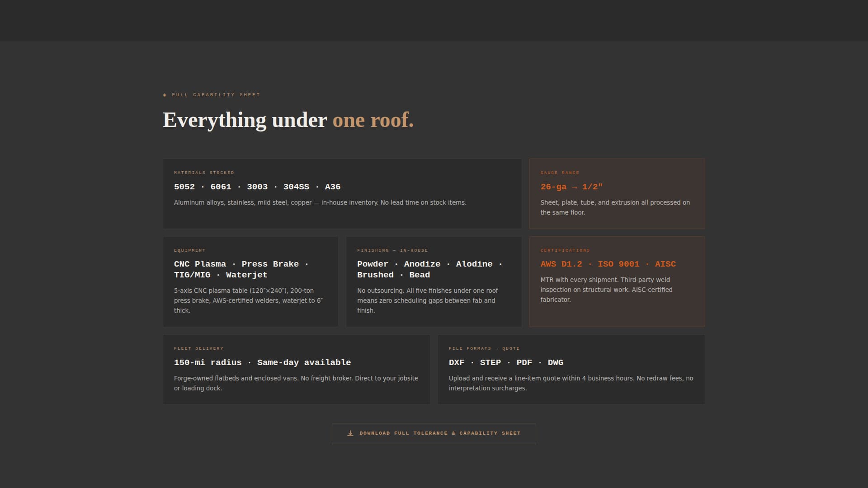Select the EQUIPMENT card
Image resolution: width=868 pixels, height=488 pixels.
tap(250, 281)
